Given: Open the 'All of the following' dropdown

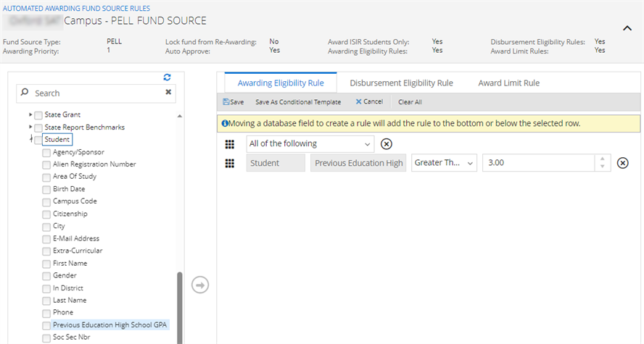Looking at the screenshot, I should coord(310,144).
